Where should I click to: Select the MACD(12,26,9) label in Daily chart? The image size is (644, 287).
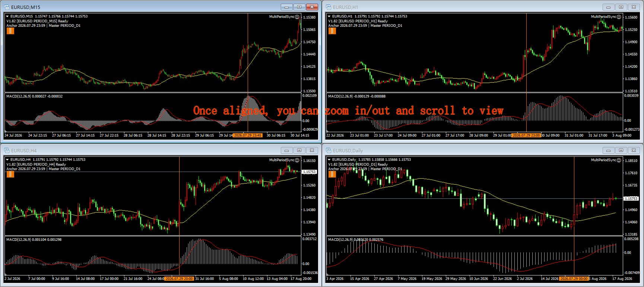(x=340, y=240)
